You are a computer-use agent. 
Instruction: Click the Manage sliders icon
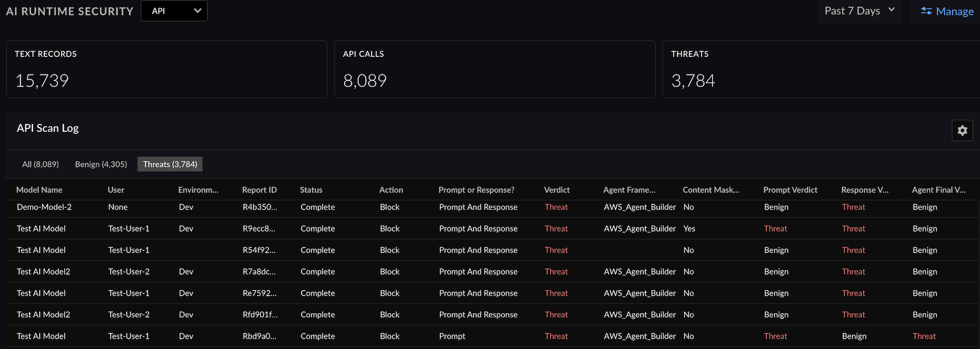click(926, 11)
